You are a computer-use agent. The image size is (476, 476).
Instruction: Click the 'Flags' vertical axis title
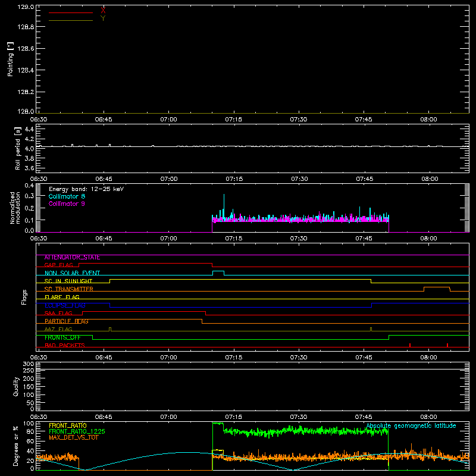pos(24,297)
